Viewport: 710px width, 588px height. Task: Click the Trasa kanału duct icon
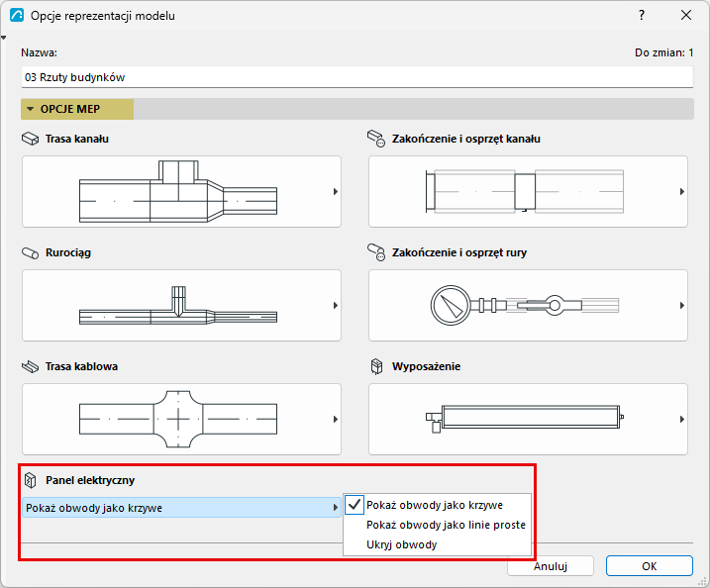pos(31,139)
